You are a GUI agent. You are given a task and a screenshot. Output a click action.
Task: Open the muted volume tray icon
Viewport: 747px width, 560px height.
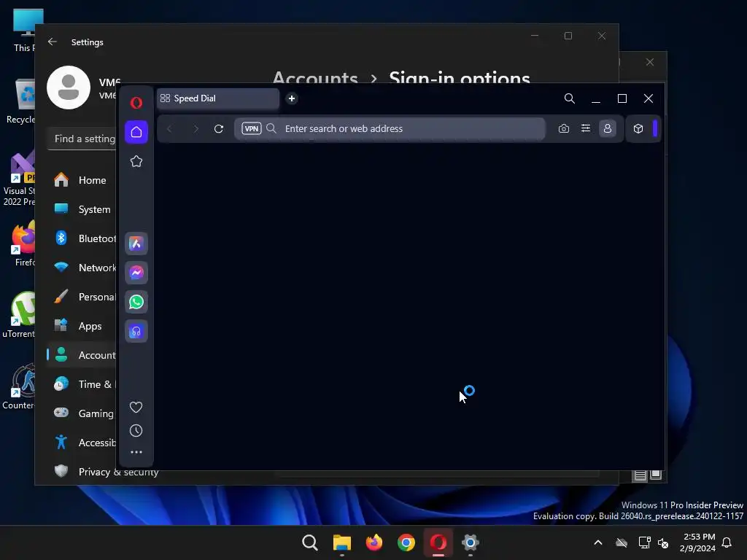663,542
